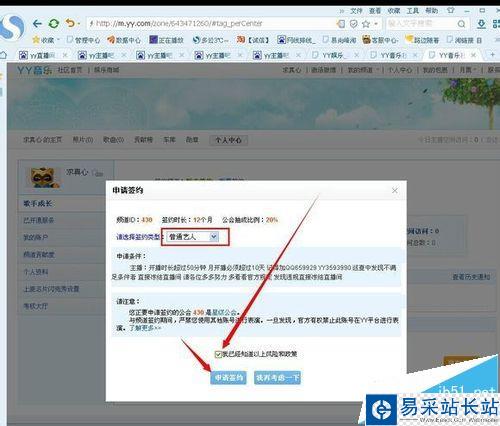Viewport: 500px width, 426px height.
Task: Click the 多云3℃ weather bookmark
Action: click(x=211, y=40)
